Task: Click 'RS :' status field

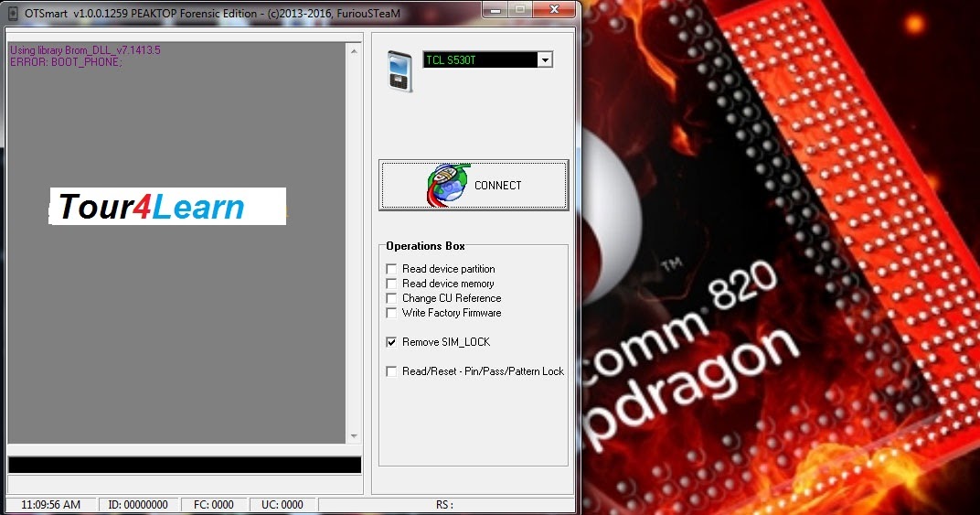Action: [445, 504]
